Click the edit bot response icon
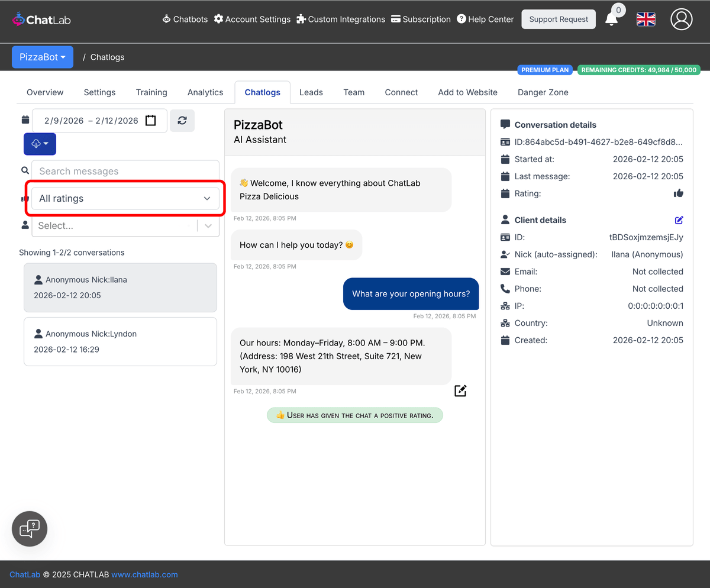This screenshot has width=710, height=588. pos(460,390)
